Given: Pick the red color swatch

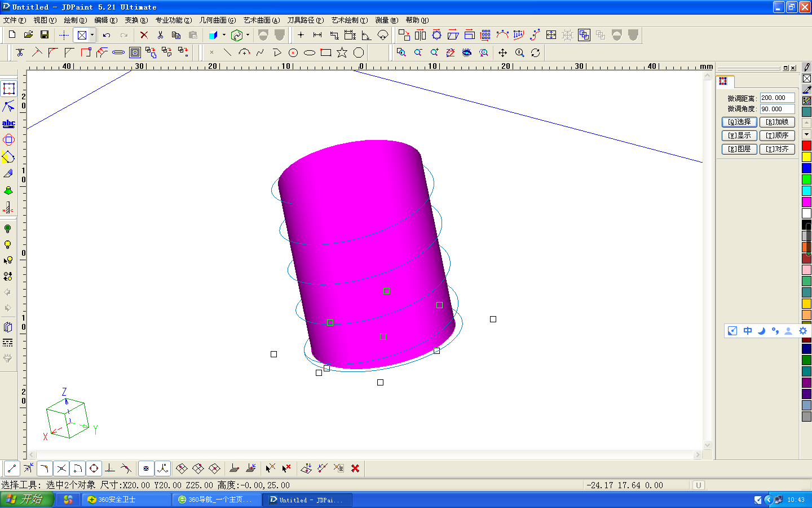Looking at the screenshot, I should pos(806,146).
